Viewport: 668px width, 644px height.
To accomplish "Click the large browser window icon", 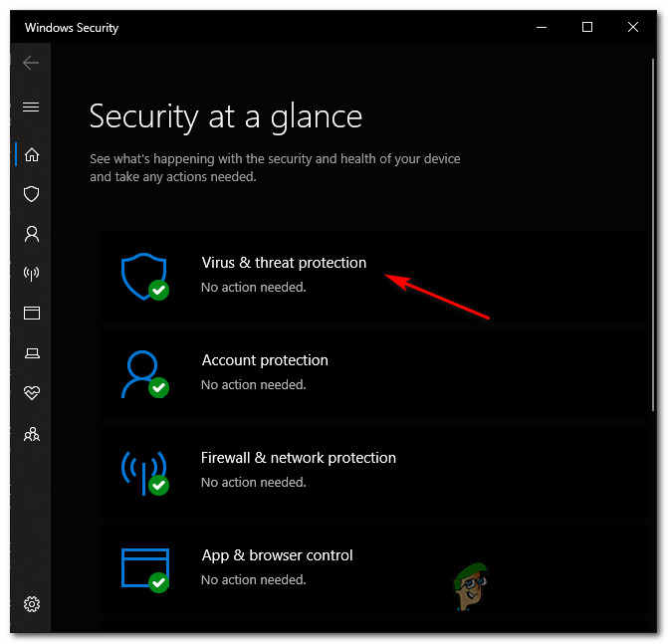I will (145, 570).
